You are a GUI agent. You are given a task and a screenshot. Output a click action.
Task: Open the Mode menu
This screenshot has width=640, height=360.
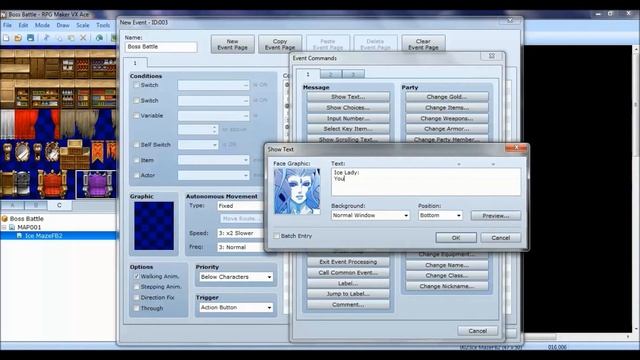coord(42,25)
